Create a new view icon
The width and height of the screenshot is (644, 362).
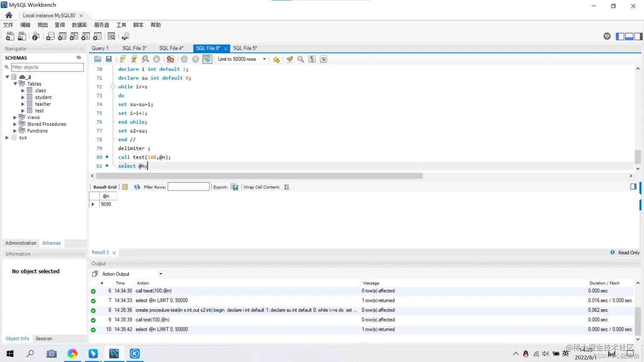tap(74, 37)
